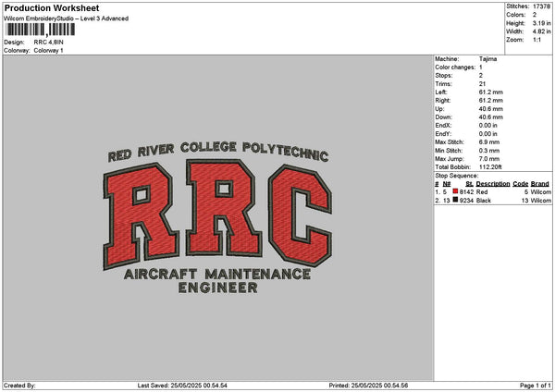
Task: Click the 'Brand' column header
Action: [x=540, y=184]
